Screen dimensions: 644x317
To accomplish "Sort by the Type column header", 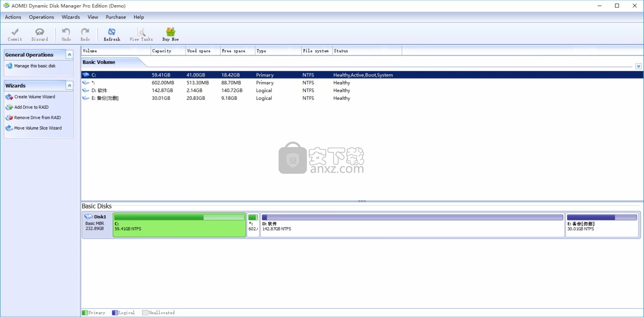I will (278, 51).
